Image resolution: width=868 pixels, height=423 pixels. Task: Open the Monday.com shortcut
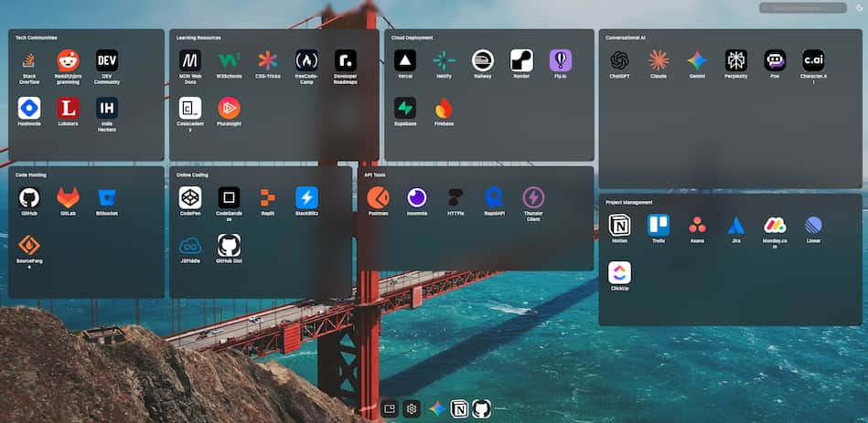click(x=775, y=226)
